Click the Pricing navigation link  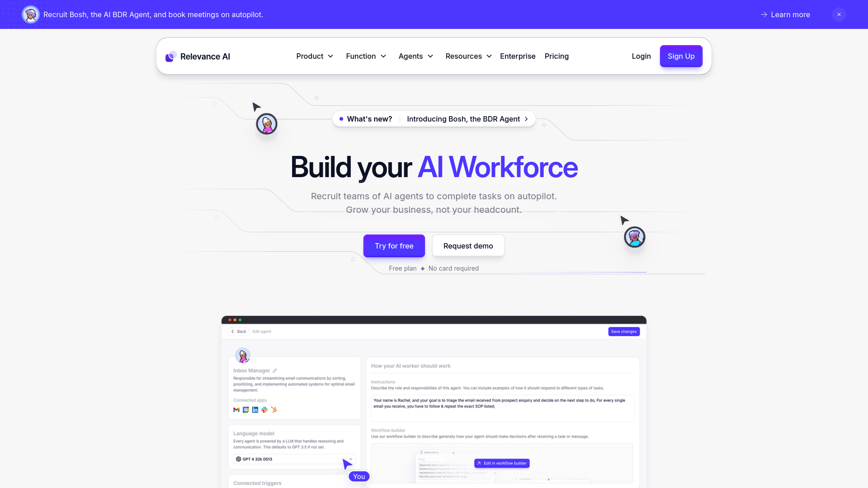[557, 56]
